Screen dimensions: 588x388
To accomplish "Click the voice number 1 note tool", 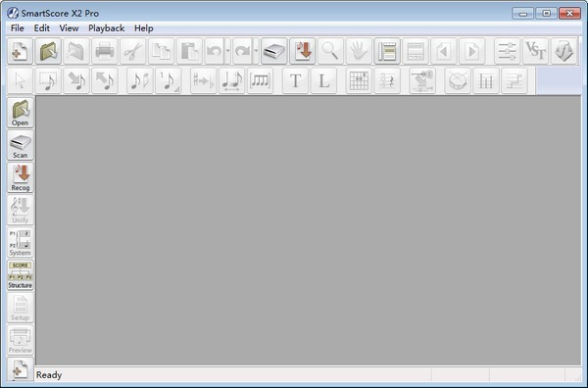I will point(168,80).
